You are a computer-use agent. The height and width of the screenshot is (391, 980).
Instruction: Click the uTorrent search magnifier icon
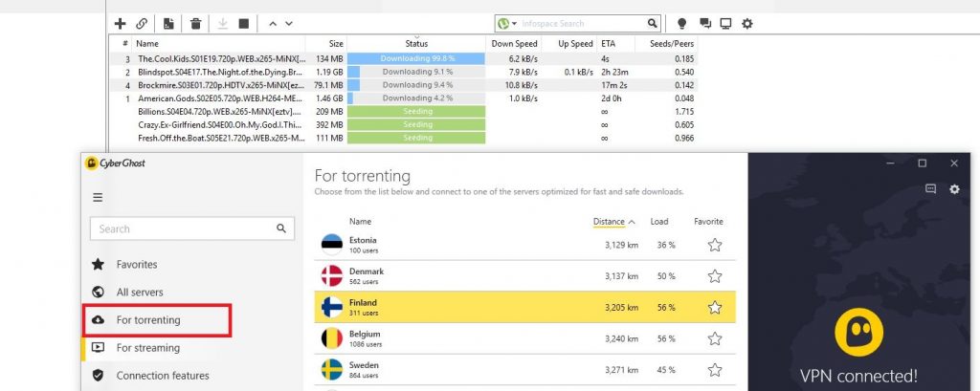click(653, 24)
